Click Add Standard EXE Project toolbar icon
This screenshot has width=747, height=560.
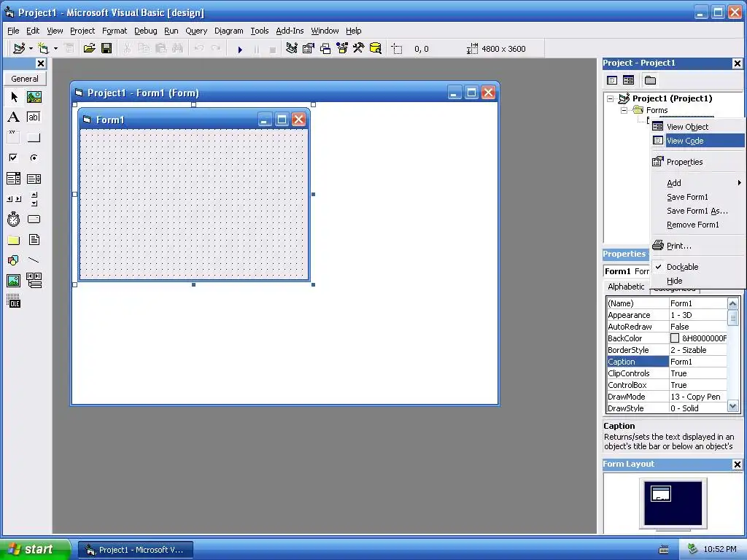[x=19, y=49]
